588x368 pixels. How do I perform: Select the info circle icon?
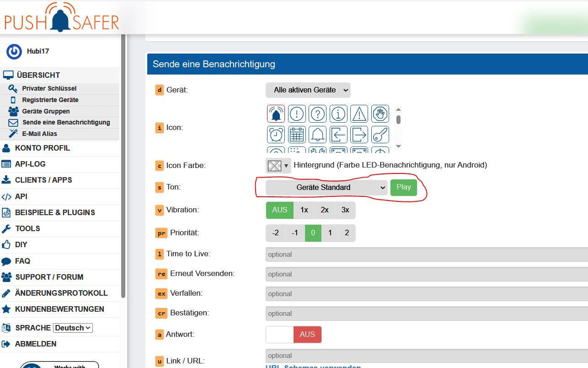[x=338, y=114]
